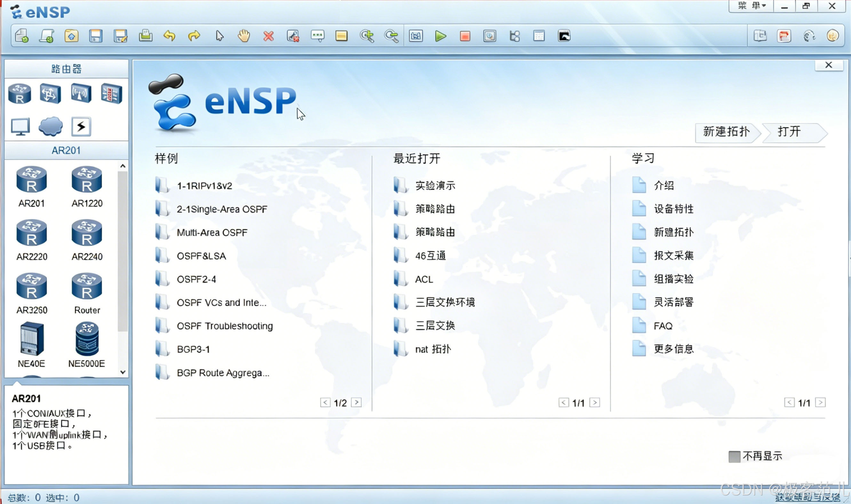Select the firewall device category icon
Viewport: 851px width, 504px height.
coord(111,93)
